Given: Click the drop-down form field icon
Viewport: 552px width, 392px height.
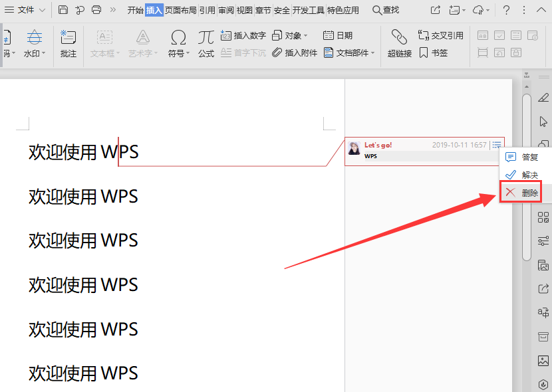Looking at the screenshot, I should [515, 35].
